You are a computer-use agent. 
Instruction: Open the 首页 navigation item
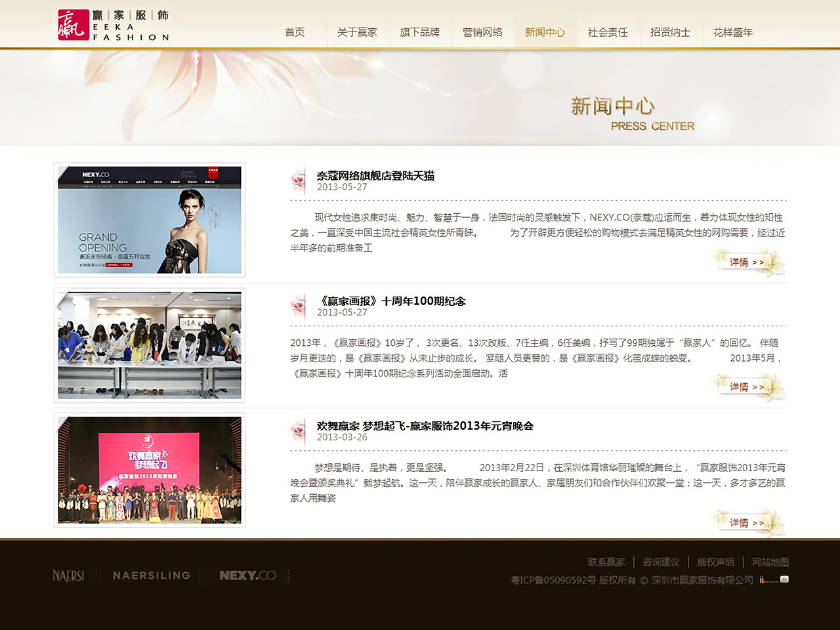pyautogui.click(x=295, y=32)
